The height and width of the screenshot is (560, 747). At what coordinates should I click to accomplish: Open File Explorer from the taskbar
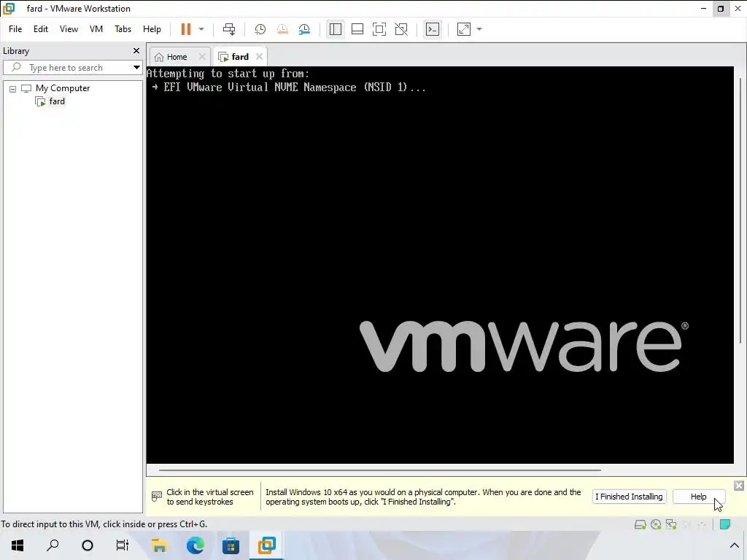(x=159, y=545)
